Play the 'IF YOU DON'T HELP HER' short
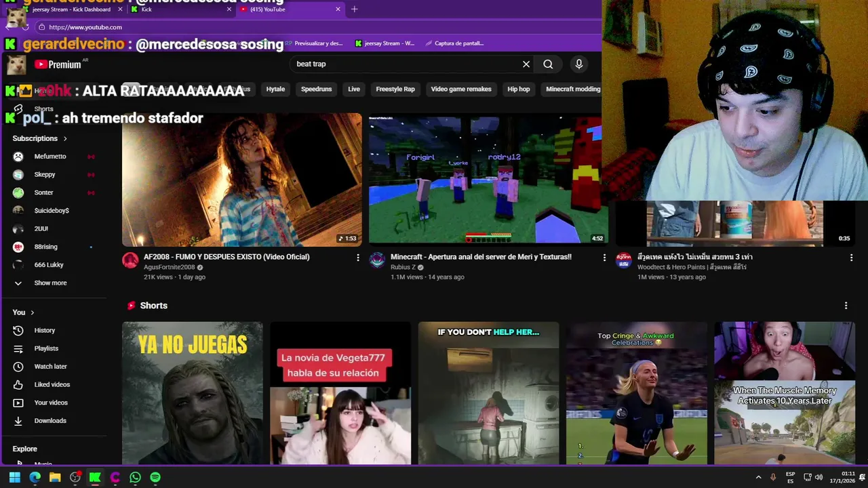The image size is (868, 488). click(488, 394)
